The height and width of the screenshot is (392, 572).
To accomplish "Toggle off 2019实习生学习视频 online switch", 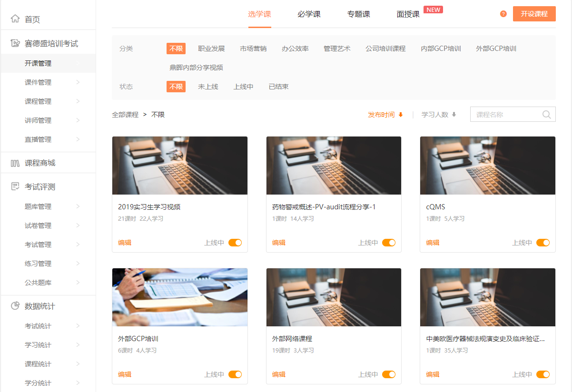I will [235, 243].
